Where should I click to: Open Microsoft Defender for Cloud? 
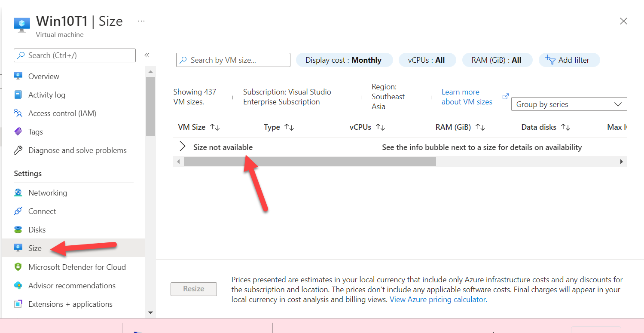77,267
